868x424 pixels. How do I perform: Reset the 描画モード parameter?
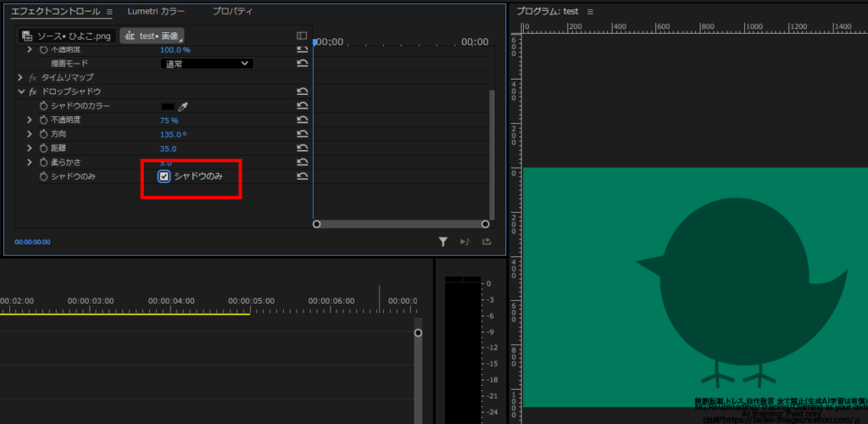(x=303, y=64)
